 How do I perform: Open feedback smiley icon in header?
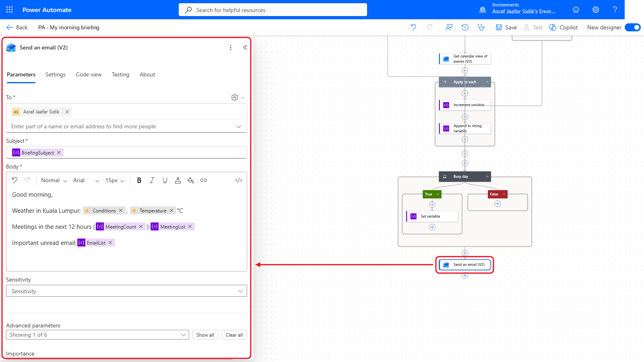click(x=576, y=10)
